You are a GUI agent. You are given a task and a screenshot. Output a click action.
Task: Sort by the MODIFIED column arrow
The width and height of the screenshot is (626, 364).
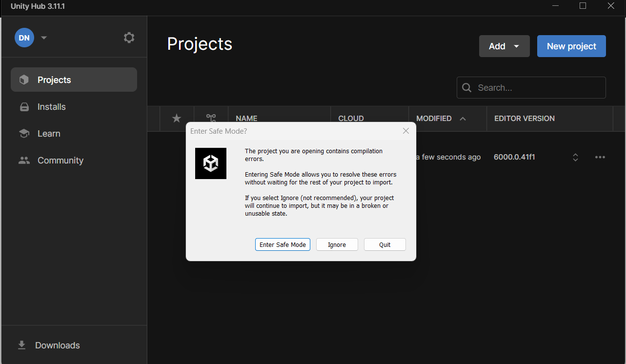coord(463,118)
